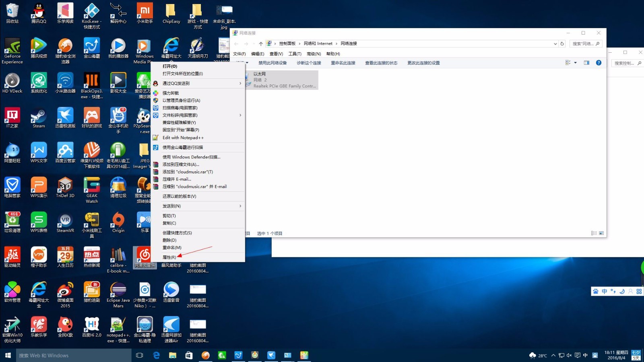644x362 pixels.
Task: Open the view options dropdown arrow
Action: coord(576,63)
